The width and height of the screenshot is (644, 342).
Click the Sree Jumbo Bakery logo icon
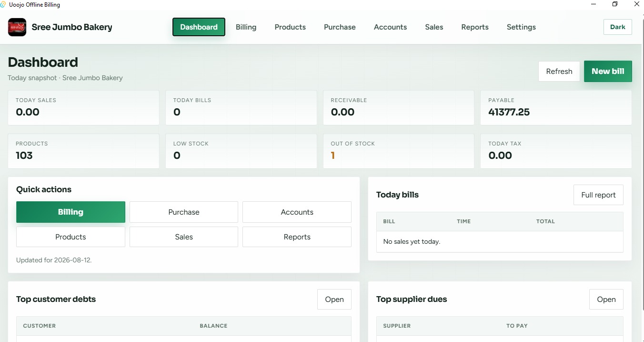[17, 27]
